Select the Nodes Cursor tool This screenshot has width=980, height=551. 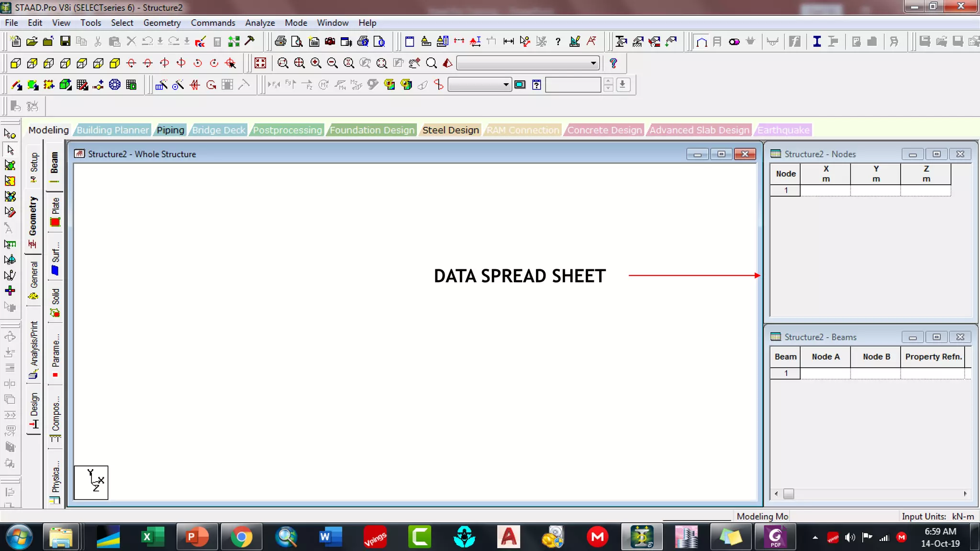pos(10,134)
